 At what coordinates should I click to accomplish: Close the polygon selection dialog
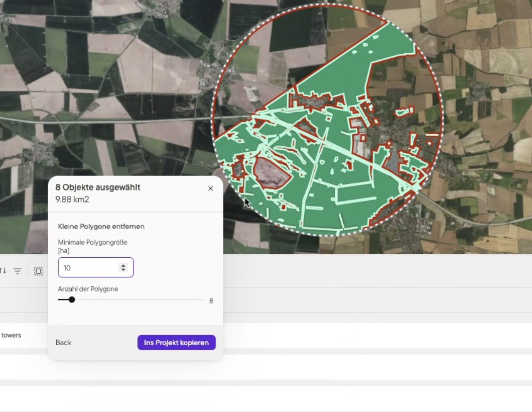pos(210,188)
